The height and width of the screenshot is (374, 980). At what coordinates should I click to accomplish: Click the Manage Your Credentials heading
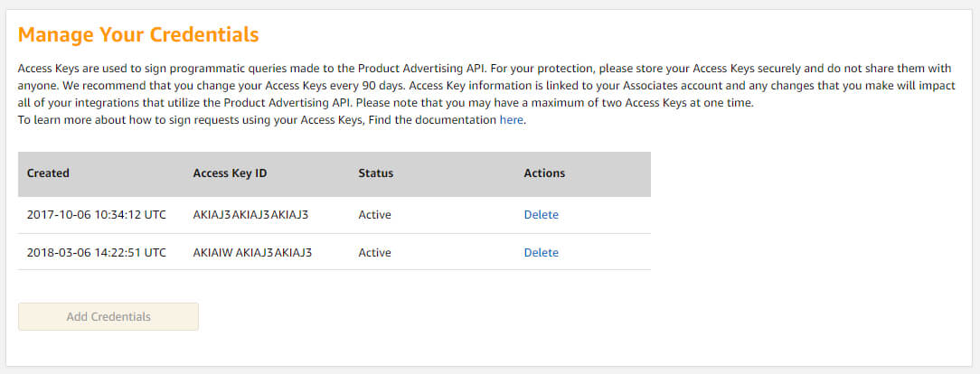pos(138,34)
